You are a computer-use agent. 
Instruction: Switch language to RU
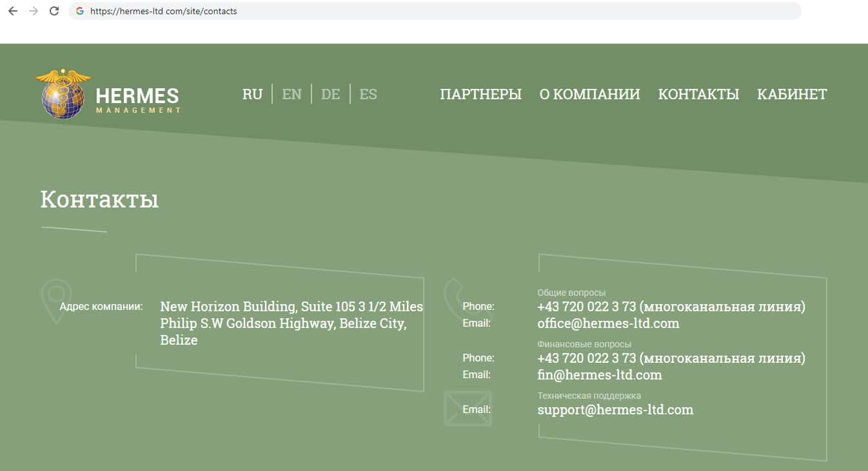252,94
